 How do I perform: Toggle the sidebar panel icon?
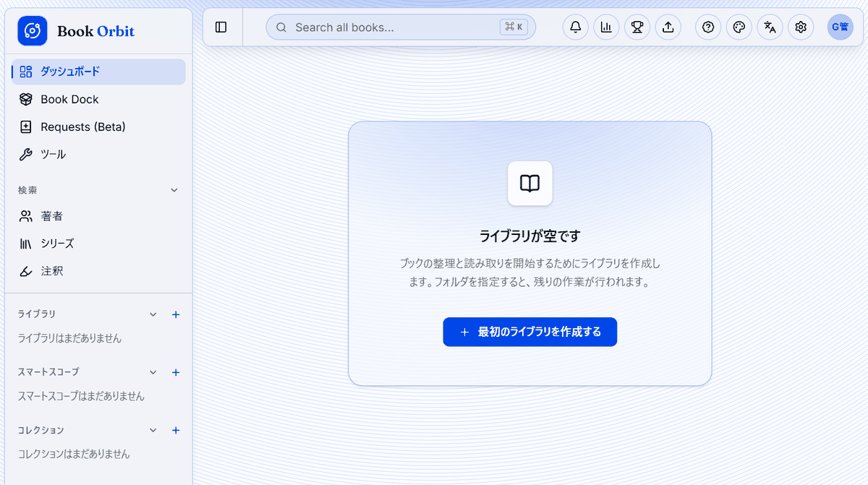pyautogui.click(x=221, y=27)
